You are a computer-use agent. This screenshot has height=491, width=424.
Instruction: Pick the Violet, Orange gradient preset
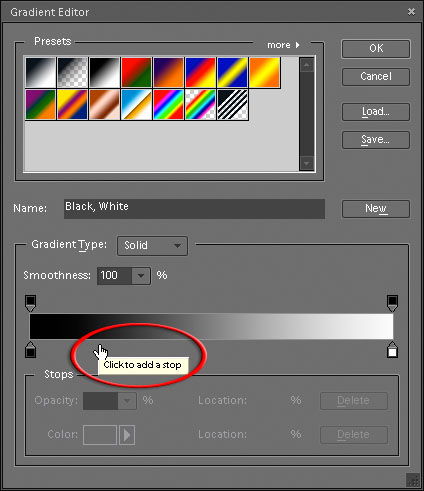tap(168, 73)
